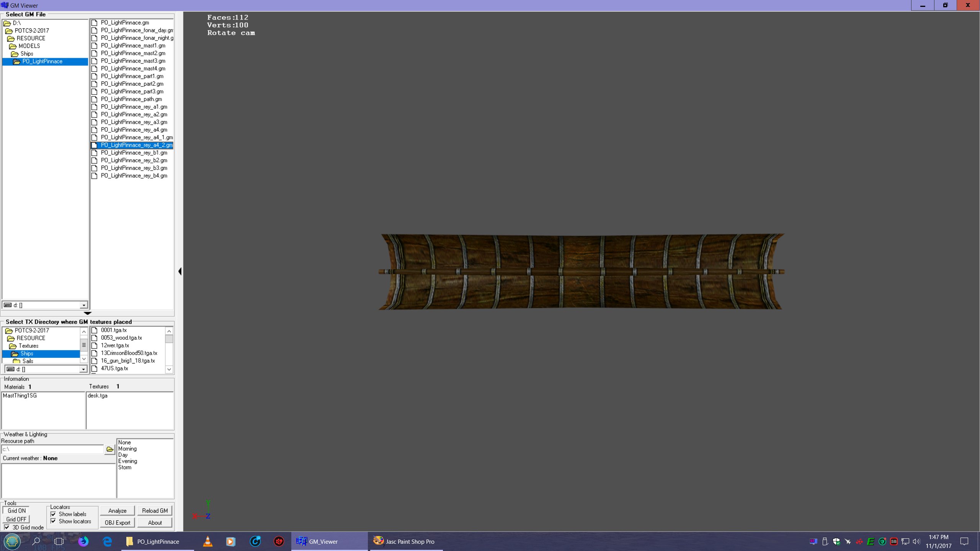
Task: Uncheck the Show labels checkbox
Action: pyautogui.click(x=53, y=514)
